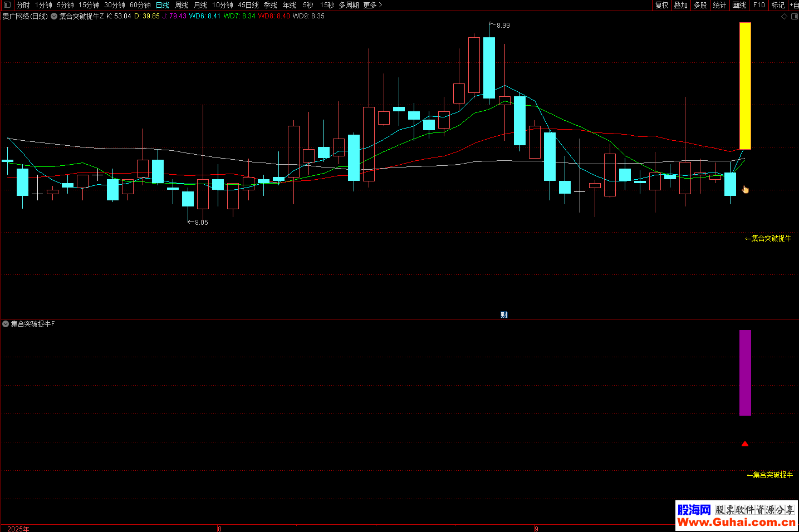Switch to 分时 chart view

coord(23,5)
